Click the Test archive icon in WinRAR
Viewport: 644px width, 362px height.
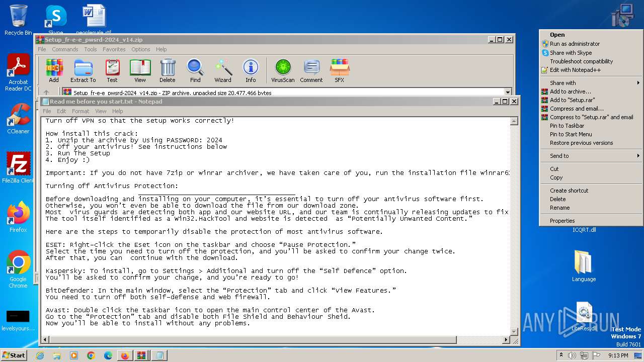click(112, 70)
